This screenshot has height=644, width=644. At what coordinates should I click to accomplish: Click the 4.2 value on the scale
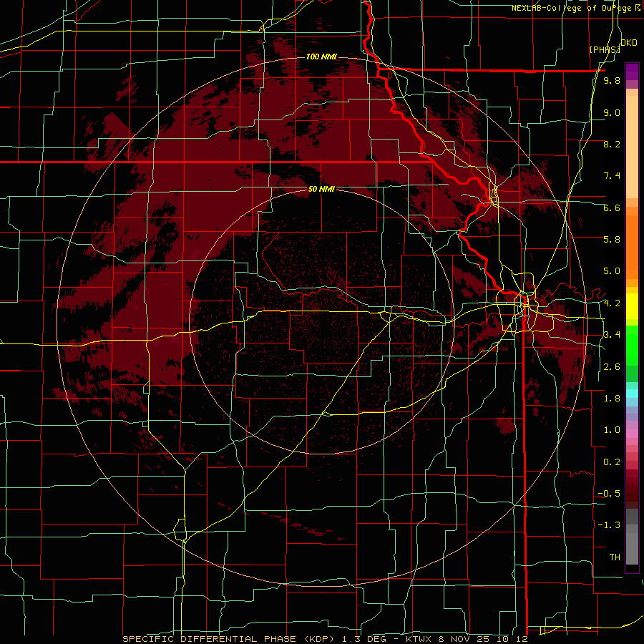(612, 303)
